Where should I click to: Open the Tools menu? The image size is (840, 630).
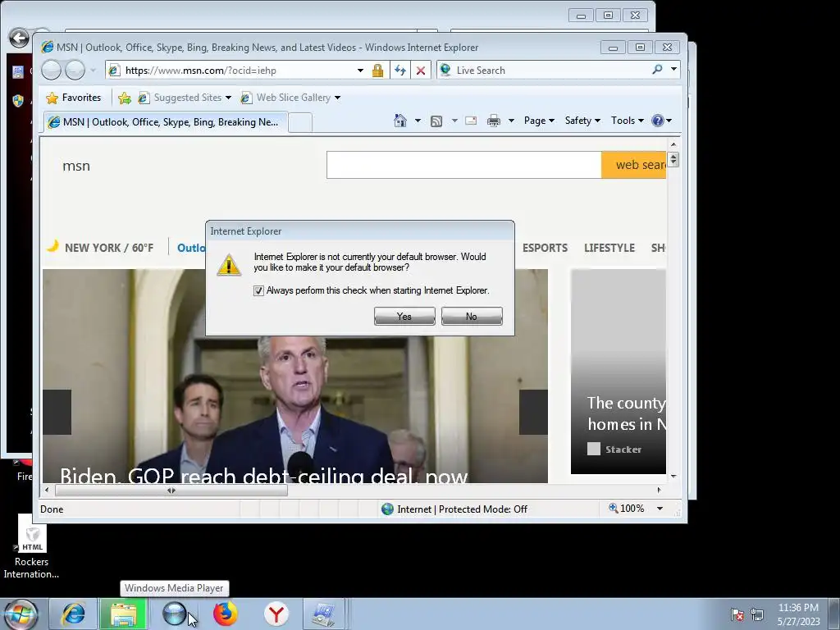click(x=628, y=121)
